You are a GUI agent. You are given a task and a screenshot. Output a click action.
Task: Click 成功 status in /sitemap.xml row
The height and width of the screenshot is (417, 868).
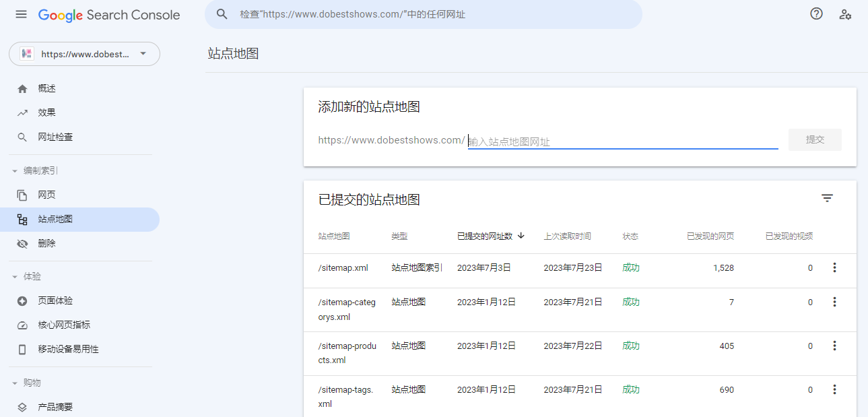tap(631, 267)
